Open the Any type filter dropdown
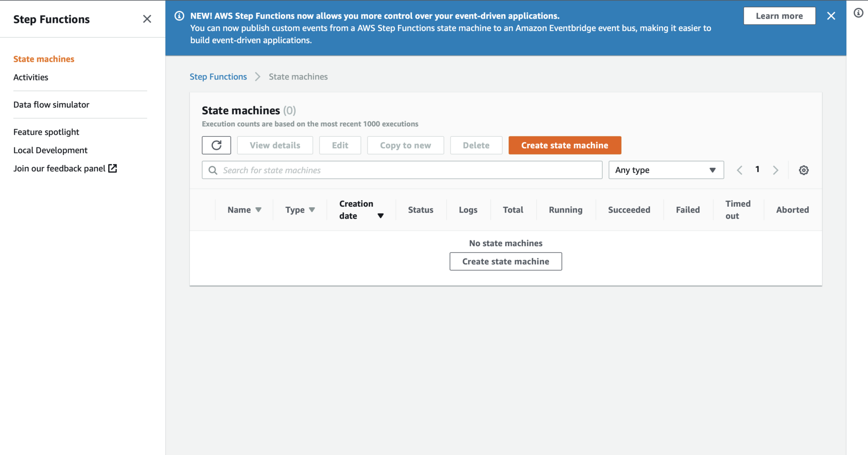868x455 pixels. pyautogui.click(x=665, y=170)
